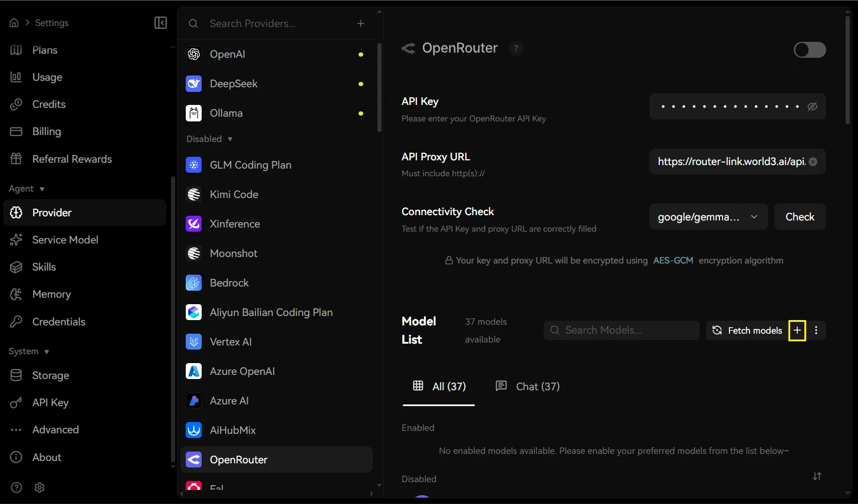Select the Azure AI provider

[277, 401]
